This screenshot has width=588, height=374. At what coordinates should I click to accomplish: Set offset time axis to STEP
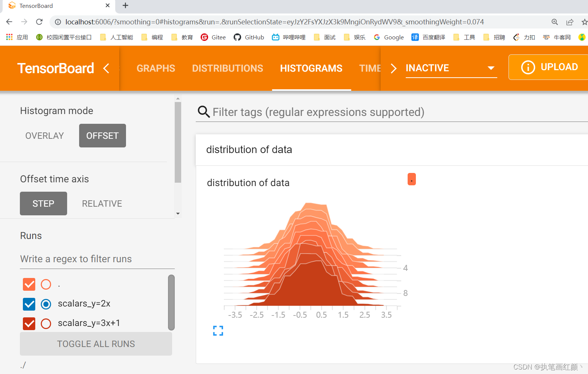point(43,204)
